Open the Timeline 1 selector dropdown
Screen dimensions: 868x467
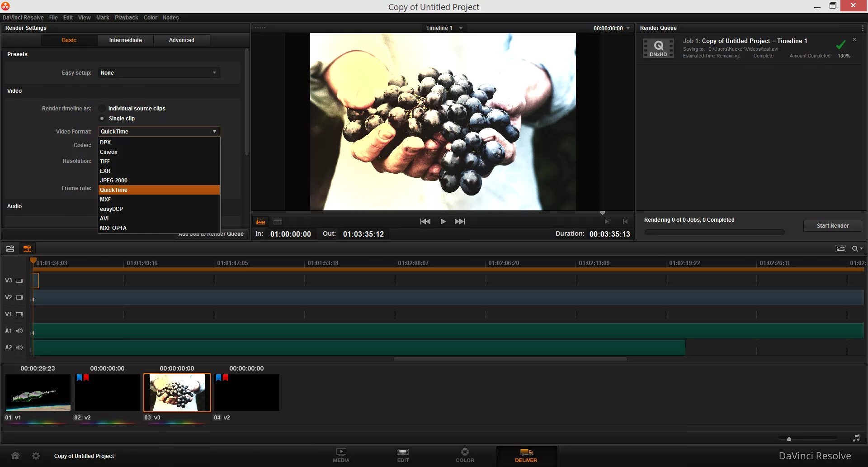(444, 28)
